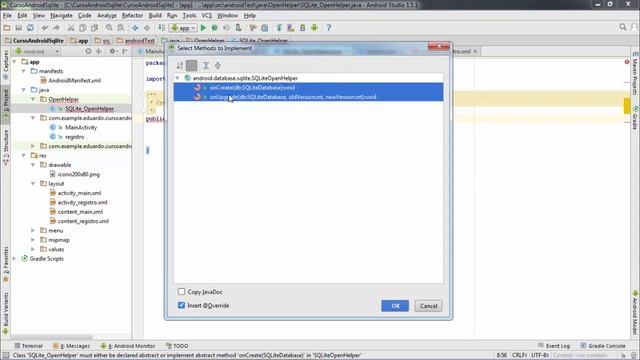The height and width of the screenshot is (360, 640).
Task: Click the Open folder icon in main toolbar
Action: pyautogui.click(x=7, y=28)
